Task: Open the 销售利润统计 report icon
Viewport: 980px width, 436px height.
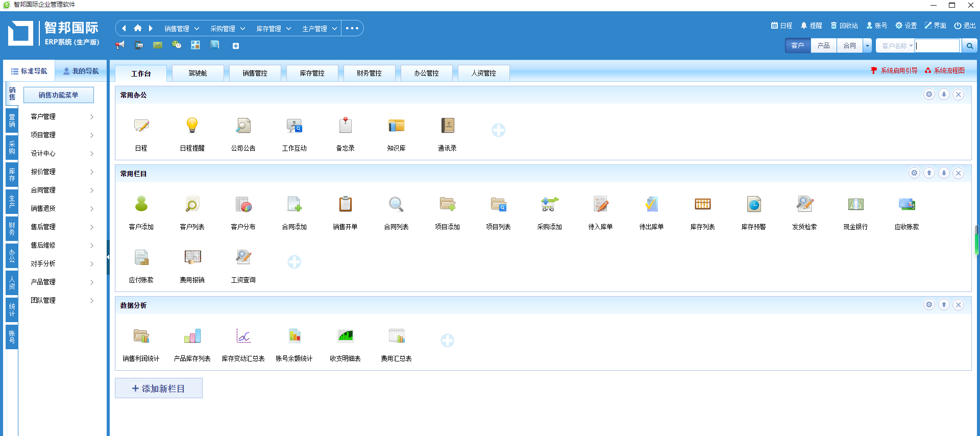Action: (141, 336)
